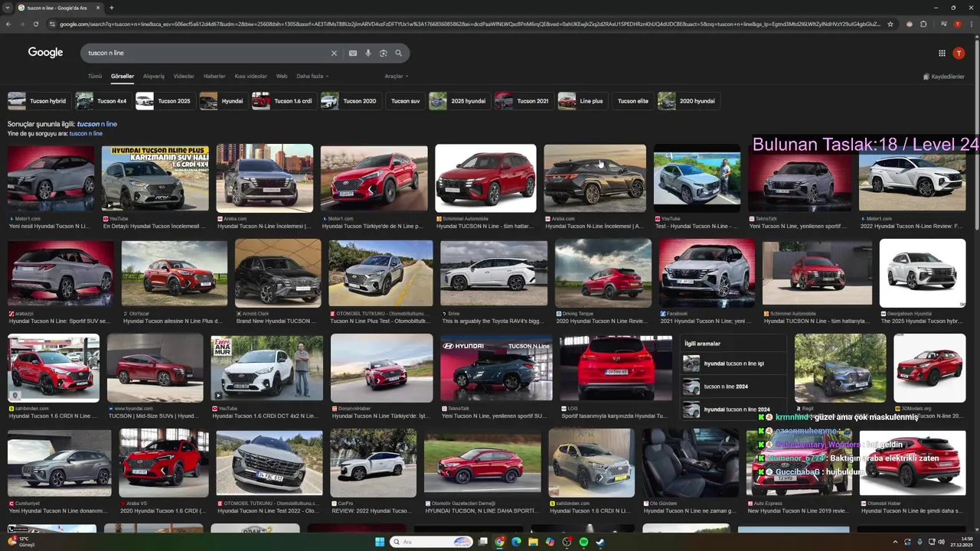Screen dimensions: 980x551
Task: Open the tab search dropdown arrow
Action: 8,8
